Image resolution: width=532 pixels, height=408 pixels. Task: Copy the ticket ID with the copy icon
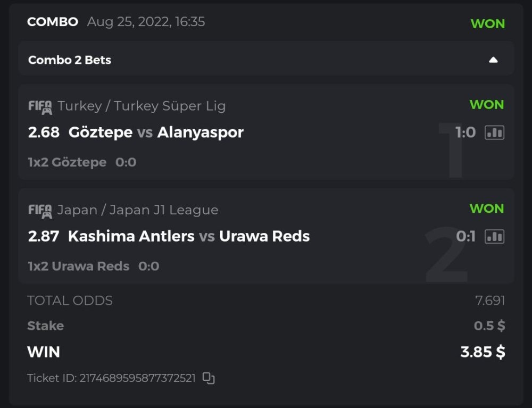pos(209,378)
